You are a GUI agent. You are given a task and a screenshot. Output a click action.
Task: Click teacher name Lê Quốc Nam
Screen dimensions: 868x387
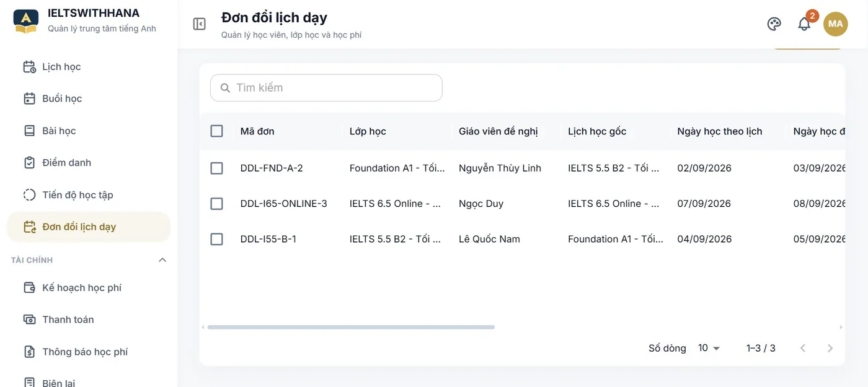pyautogui.click(x=489, y=239)
